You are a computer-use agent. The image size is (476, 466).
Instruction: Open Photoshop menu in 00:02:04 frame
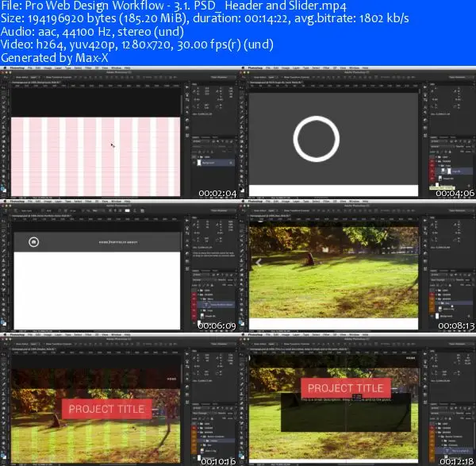click(x=17, y=68)
